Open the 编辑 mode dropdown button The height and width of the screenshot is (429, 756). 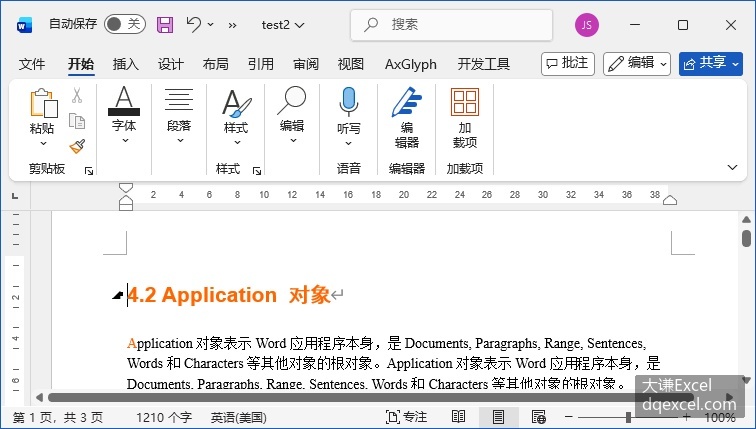point(636,64)
